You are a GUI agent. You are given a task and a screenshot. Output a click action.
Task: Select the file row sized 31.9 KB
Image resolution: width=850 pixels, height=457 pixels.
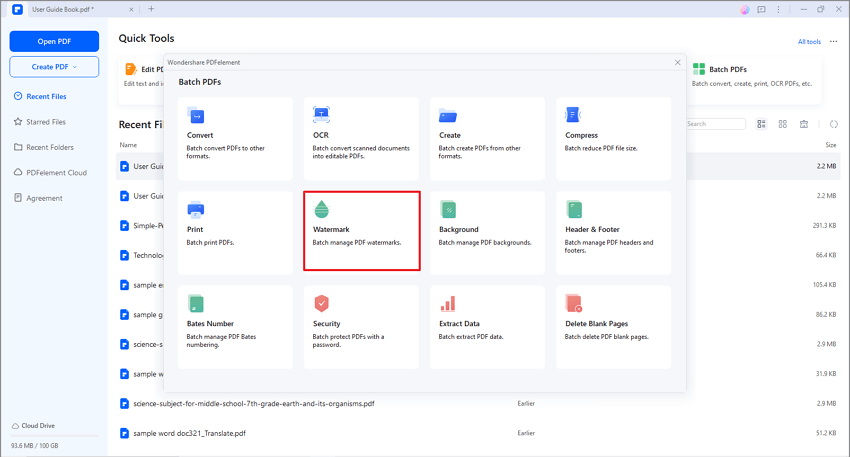478,374
